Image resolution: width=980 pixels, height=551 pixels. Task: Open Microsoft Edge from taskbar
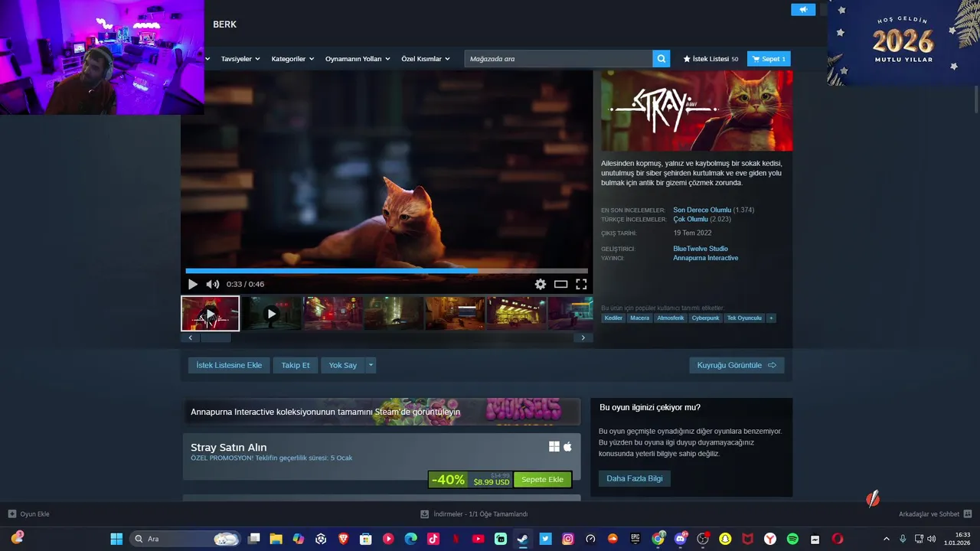[410, 539]
